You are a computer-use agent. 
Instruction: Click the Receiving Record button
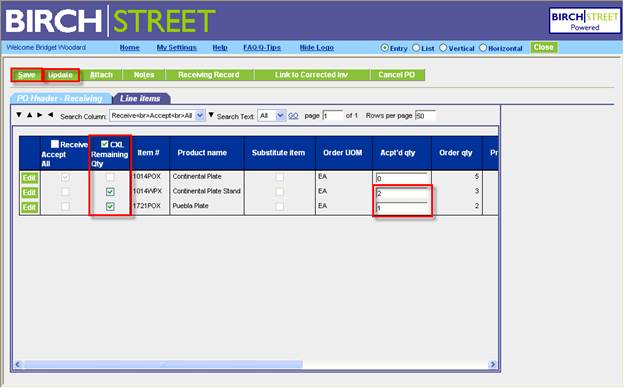click(x=209, y=75)
